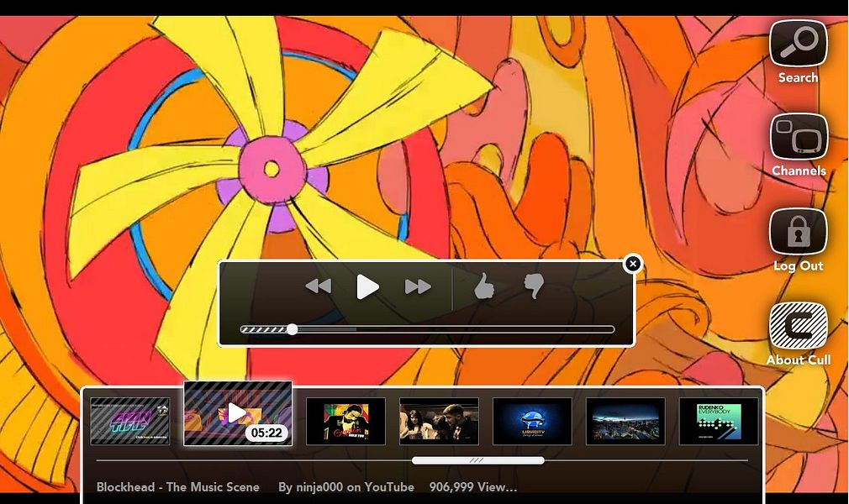
Task: Click the Search label text
Action: tap(798, 77)
